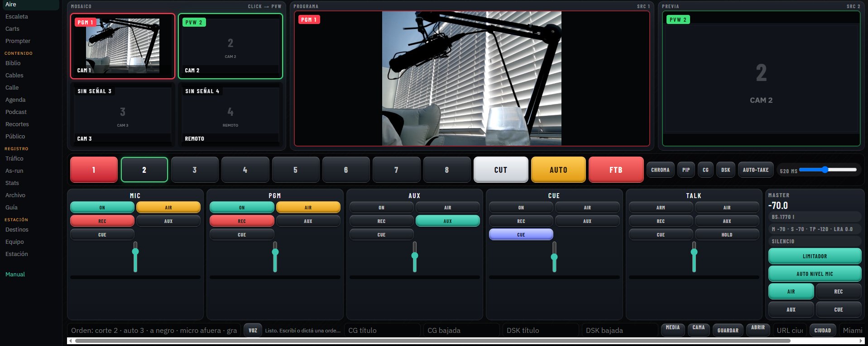
Task: Toggle AUTO NIVEL MIC in master section
Action: click(815, 274)
